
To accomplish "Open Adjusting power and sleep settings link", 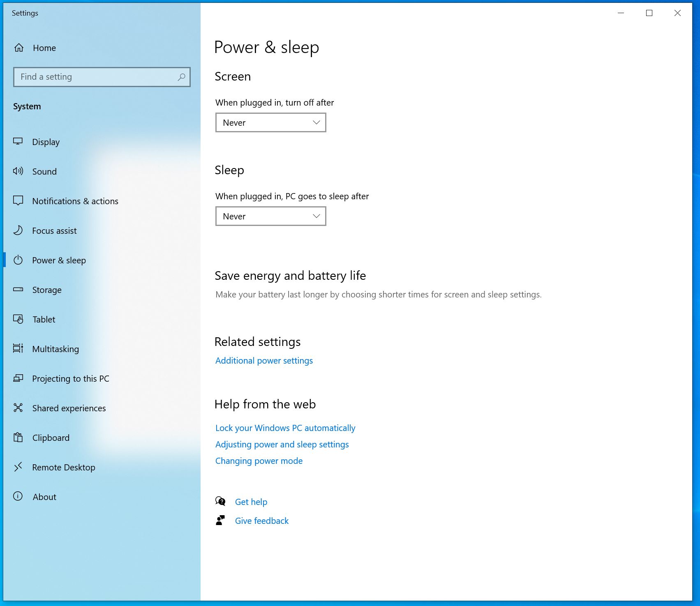I will 282,445.
